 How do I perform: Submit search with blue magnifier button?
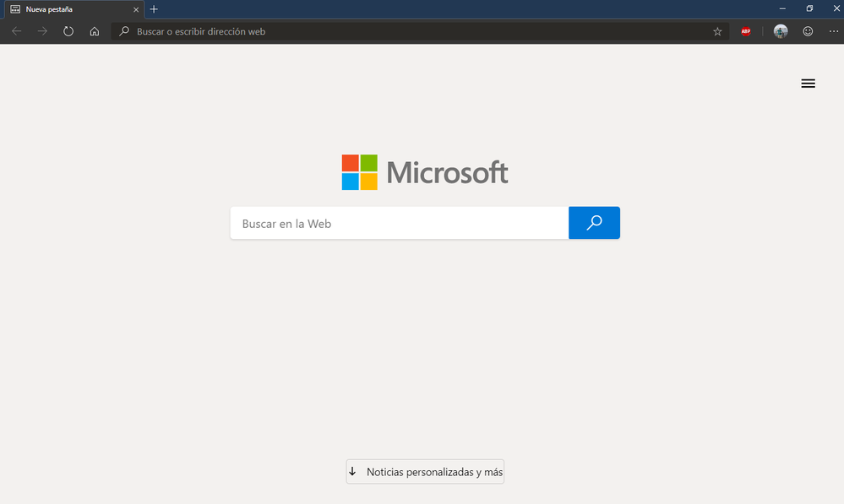(x=594, y=223)
